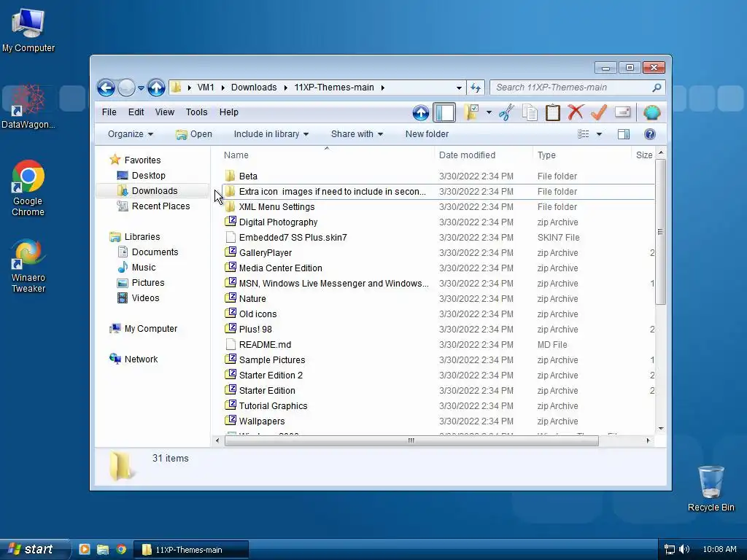Screen dimensions: 747x560
Task: Select Desktop in Favorites
Action: 148,176
